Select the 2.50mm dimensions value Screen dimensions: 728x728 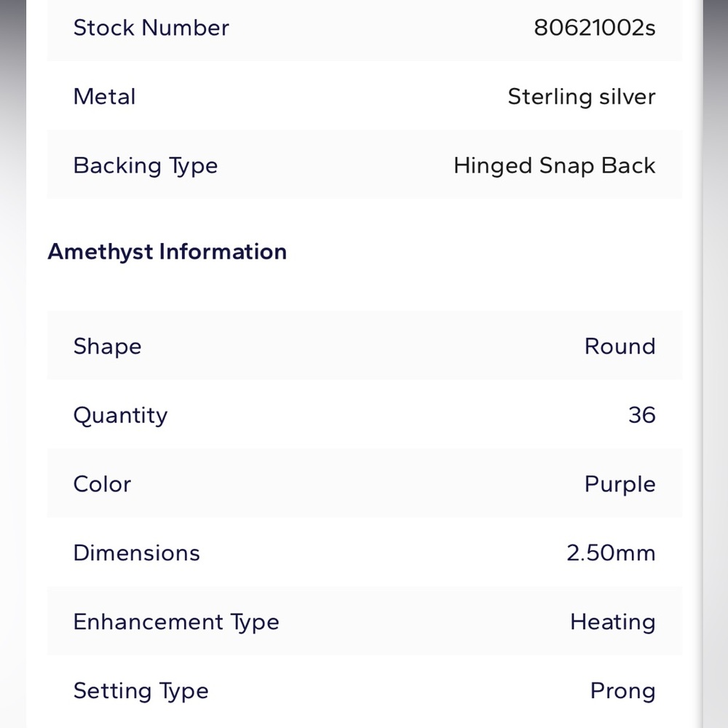tap(611, 553)
